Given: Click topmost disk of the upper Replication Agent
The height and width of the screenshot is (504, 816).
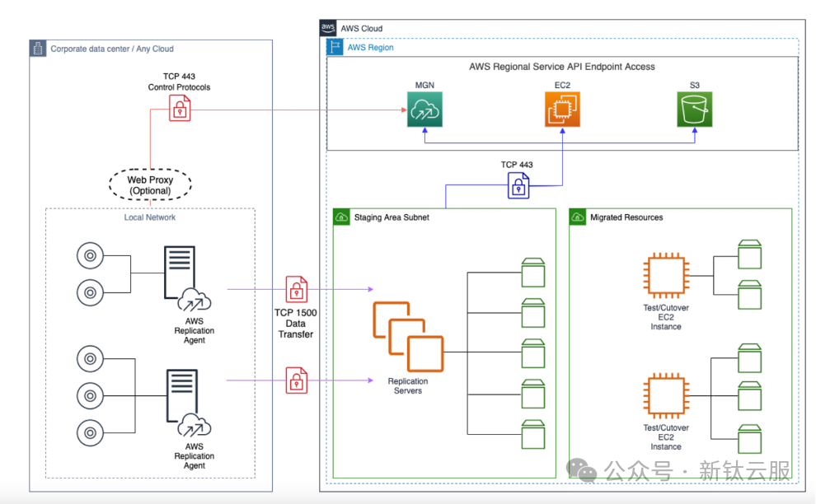Looking at the screenshot, I should pyautogui.click(x=90, y=255).
